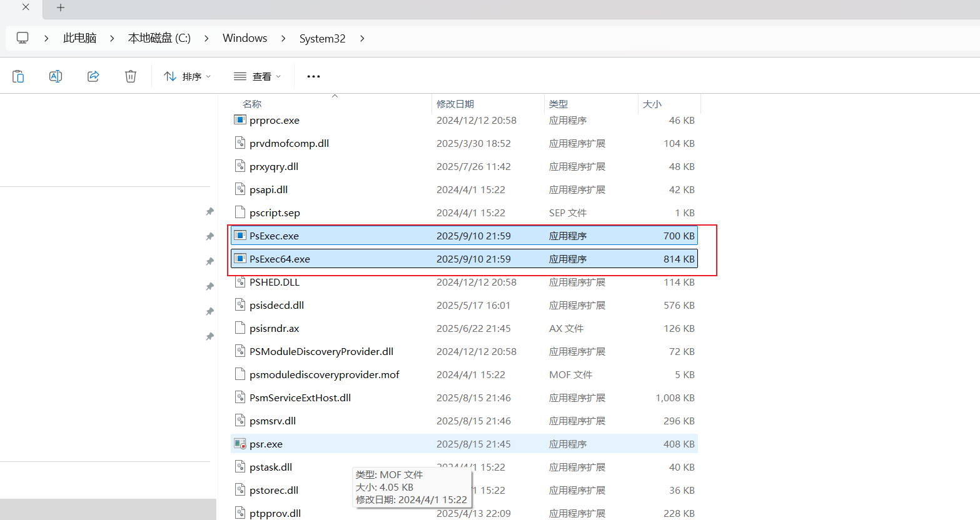Sort by the 名称 column header
The height and width of the screenshot is (520, 980).
[252, 104]
